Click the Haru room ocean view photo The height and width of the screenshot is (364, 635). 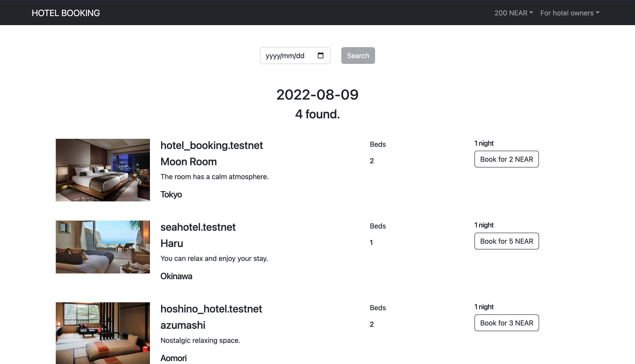tap(103, 247)
